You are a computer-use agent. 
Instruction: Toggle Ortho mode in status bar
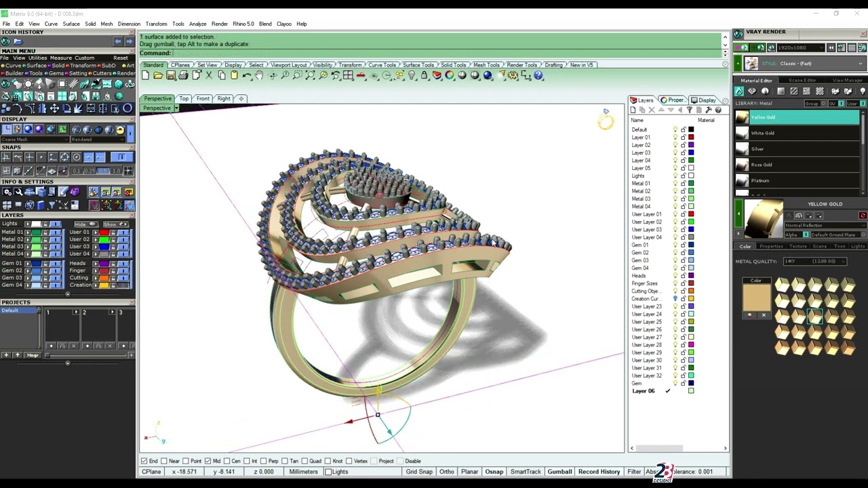pyautogui.click(x=446, y=472)
